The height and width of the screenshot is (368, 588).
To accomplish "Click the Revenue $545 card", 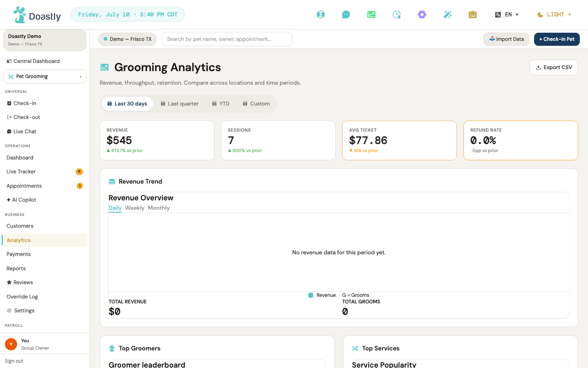I will pyautogui.click(x=157, y=140).
